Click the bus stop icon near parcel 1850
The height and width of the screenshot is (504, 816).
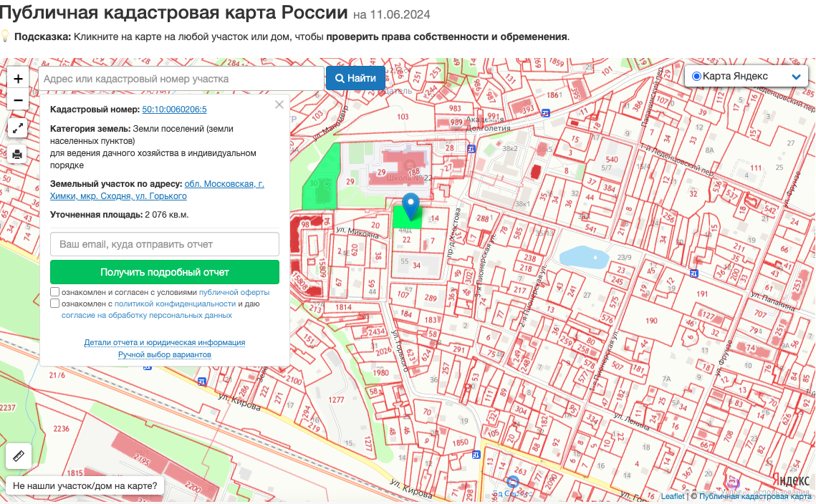[476, 455]
